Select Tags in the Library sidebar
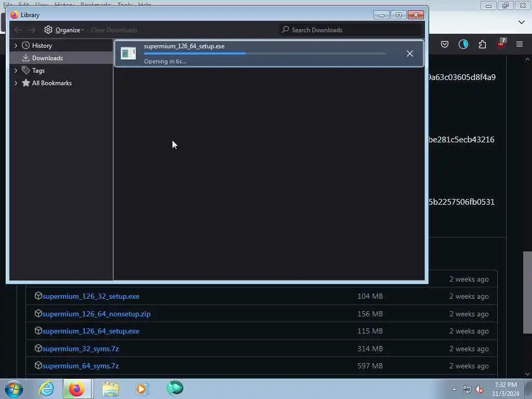Viewport: 532px width, 399px height. pyautogui.click(x=38, y=71)
